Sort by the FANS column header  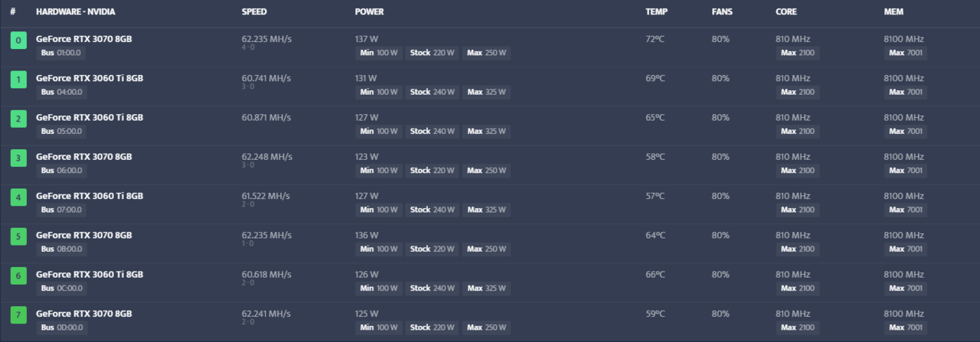coord(722,12)
